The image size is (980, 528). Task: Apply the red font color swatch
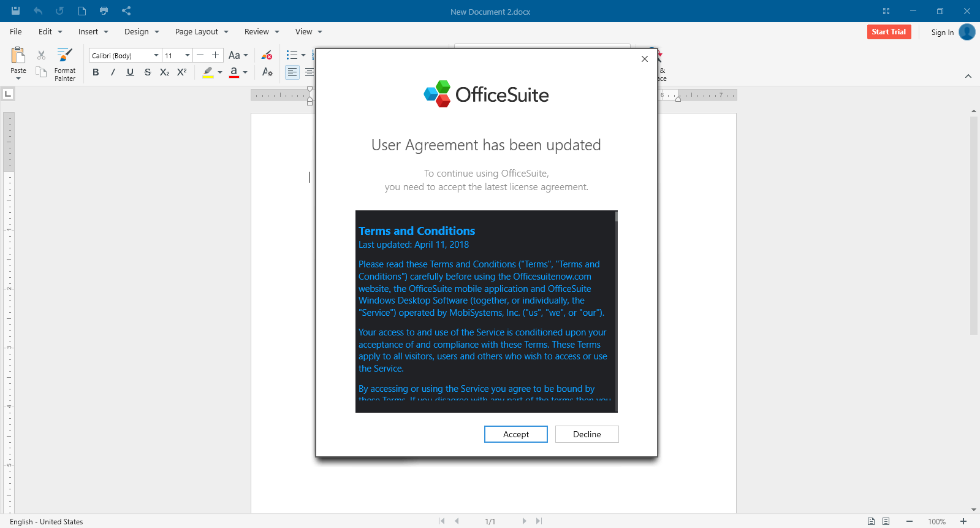point(234,72)
